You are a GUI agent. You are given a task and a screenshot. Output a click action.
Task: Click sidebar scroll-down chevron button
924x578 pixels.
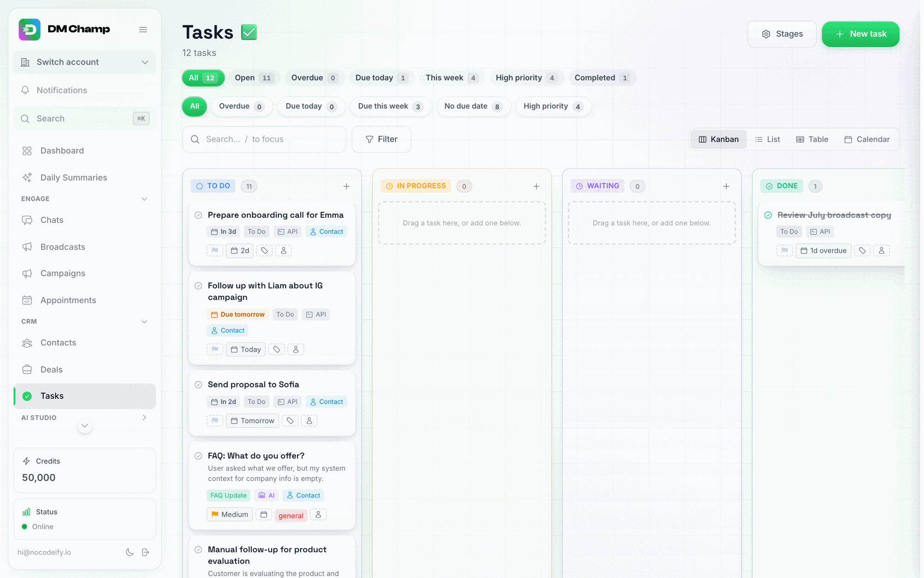(85, 425)
